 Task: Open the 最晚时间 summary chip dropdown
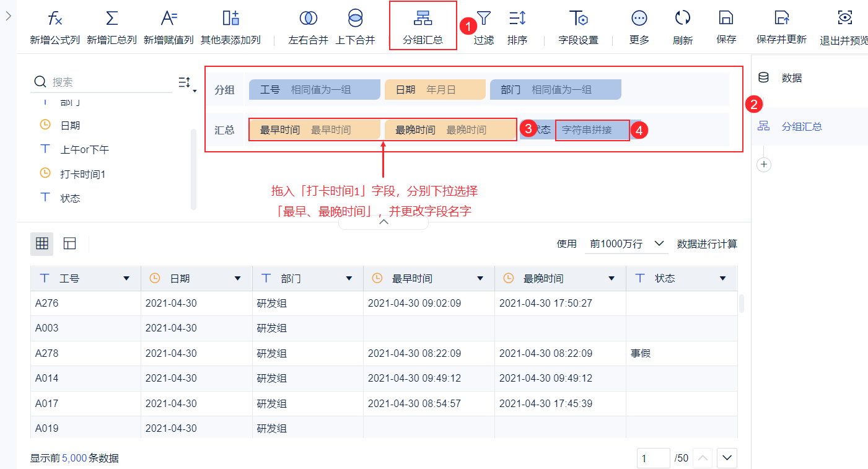[x=450, y=130]
